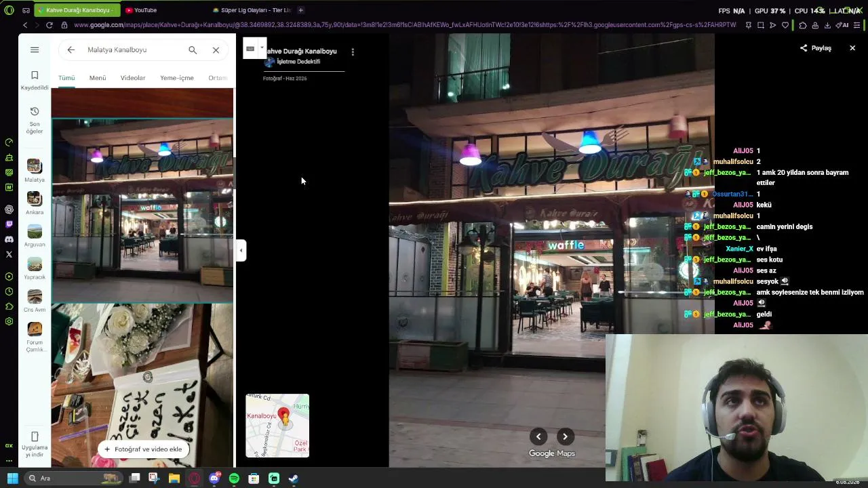Select Malatya in recent places sidebar
868x488 pixels.
coord(35,171)
